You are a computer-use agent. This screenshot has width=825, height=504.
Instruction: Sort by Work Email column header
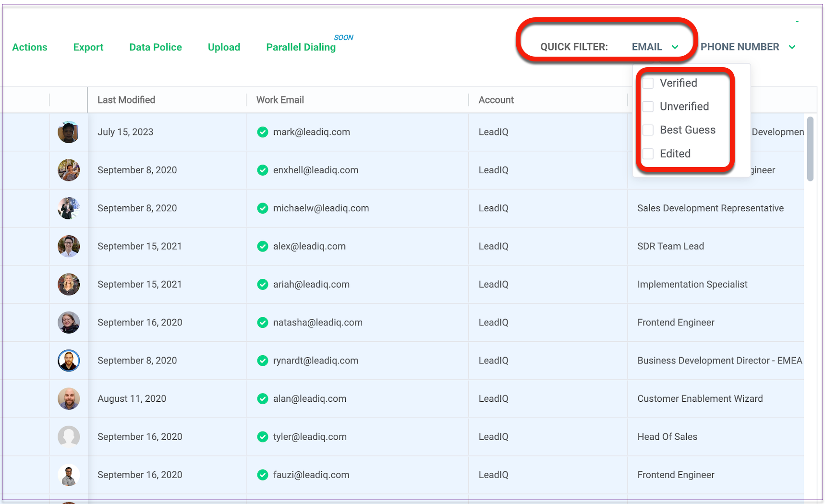tap(280, 100)
